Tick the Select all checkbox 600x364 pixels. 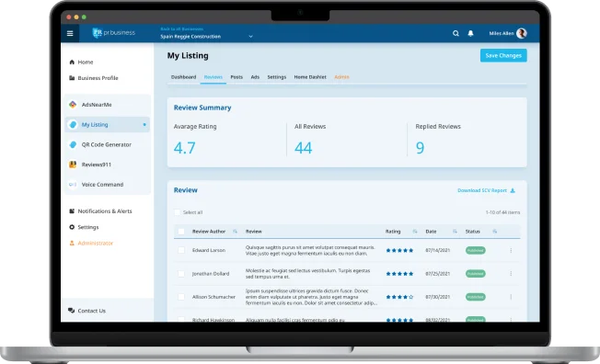pyautogui.click(x=178, y=212)
